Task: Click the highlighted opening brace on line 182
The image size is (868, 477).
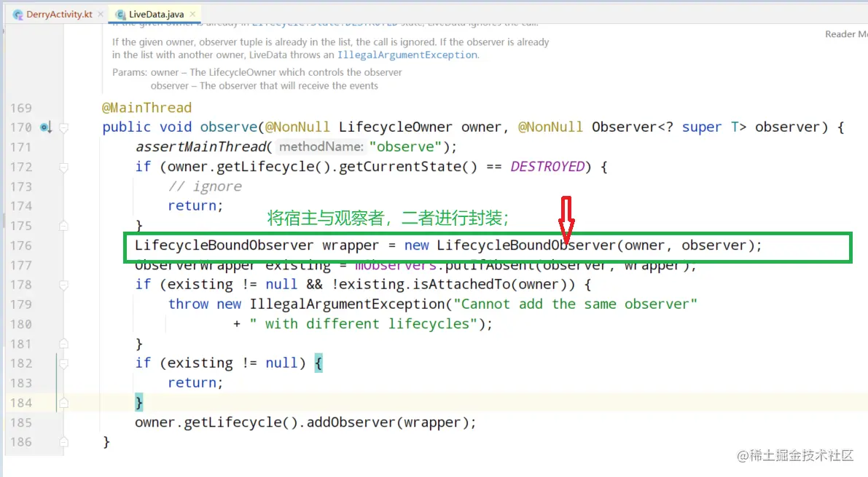Action: 318,363
